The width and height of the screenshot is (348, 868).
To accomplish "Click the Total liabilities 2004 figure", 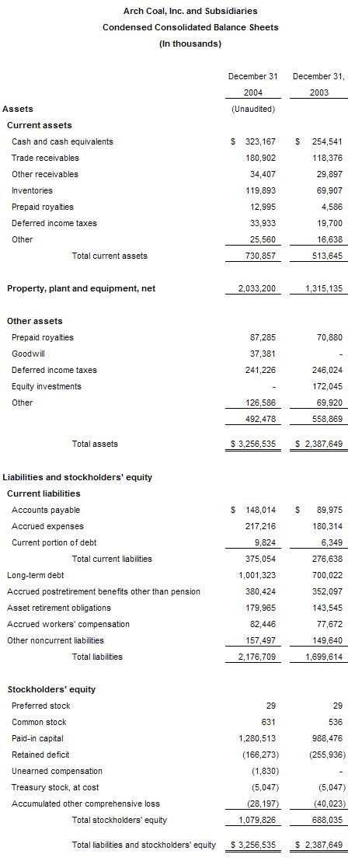I will coord(258,657).
